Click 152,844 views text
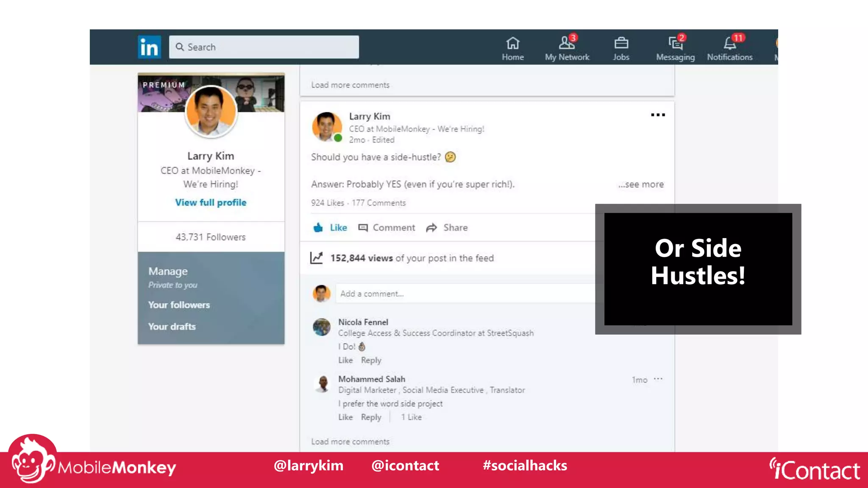The width and height of the screenshot is (868, 488). [x=362, y=258]
